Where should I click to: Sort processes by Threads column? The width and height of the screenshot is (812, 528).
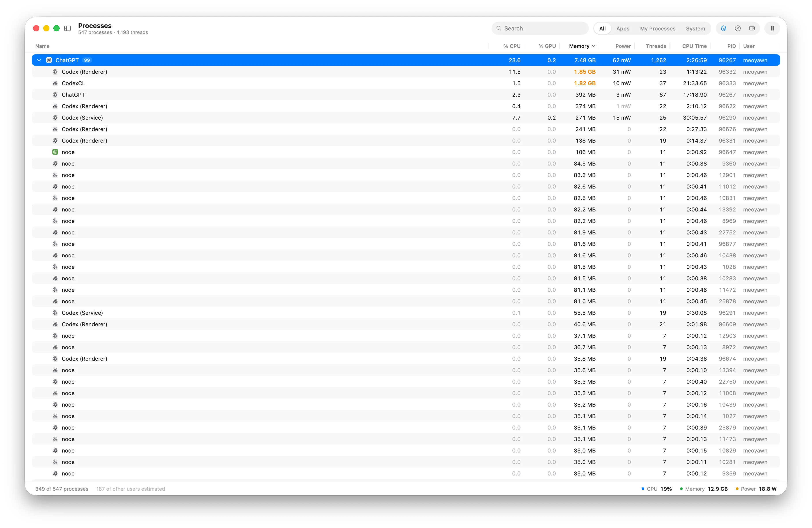tap(656, 46)
